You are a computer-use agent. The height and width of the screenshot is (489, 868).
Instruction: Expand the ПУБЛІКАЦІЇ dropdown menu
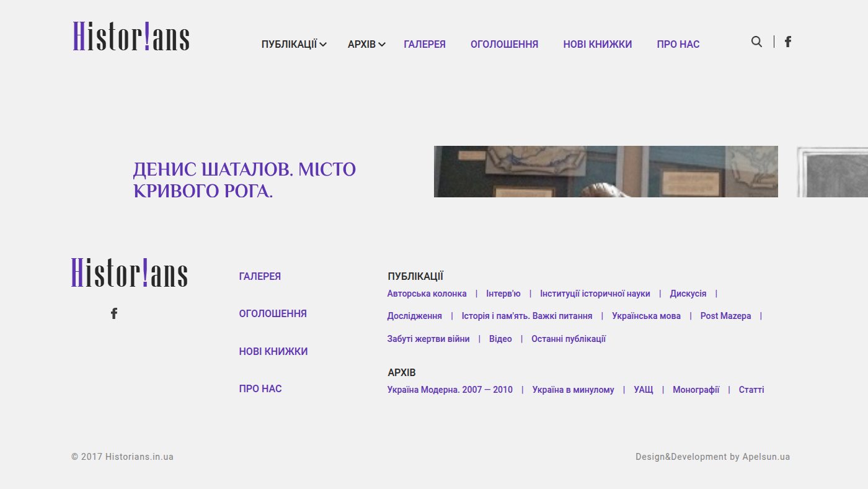[x=294, y=44]
